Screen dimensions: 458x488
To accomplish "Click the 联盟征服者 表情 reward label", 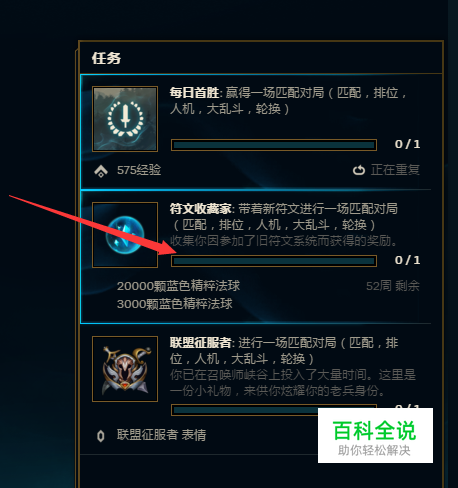I will coord(161,435).
